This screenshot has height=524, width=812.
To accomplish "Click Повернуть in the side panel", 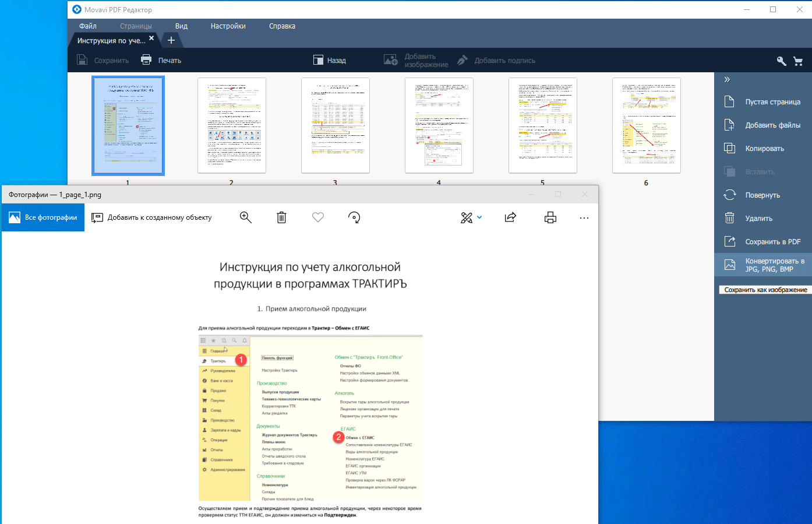I will (x=762, y=195).
